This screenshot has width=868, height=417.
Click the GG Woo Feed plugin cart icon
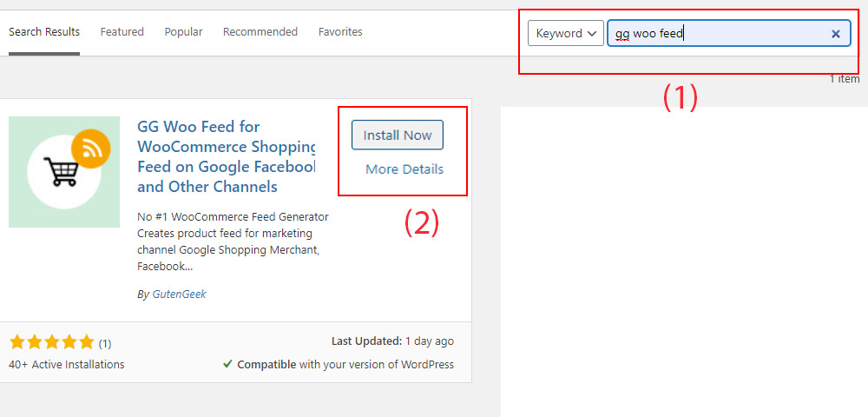[x=61, y=172]
